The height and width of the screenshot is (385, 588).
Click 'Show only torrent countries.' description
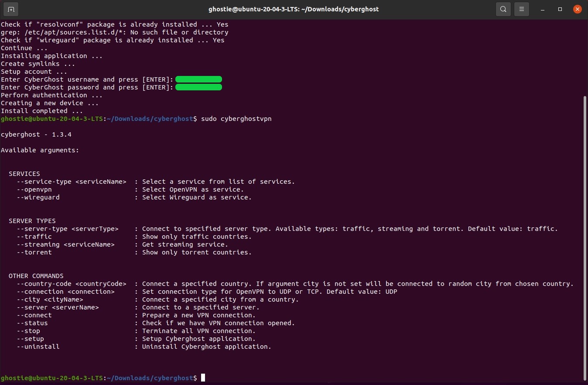(197, 252)
